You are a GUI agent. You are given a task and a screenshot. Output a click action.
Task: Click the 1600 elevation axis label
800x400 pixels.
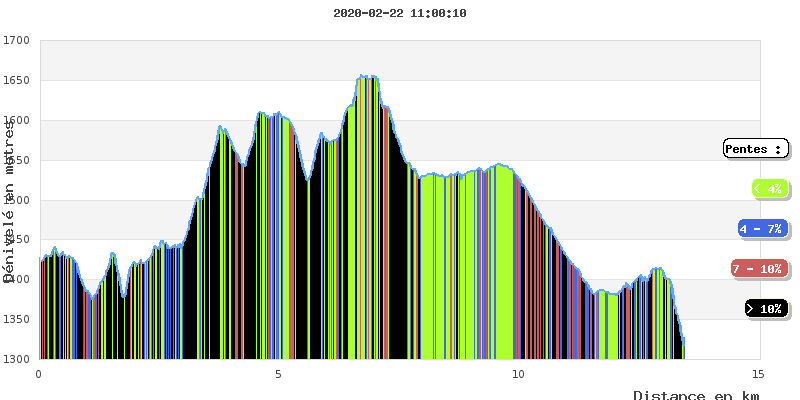[x=17, y=121]
